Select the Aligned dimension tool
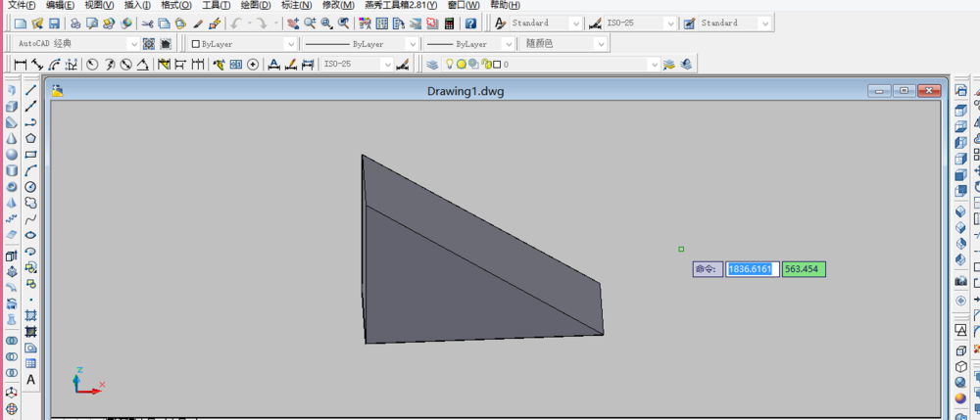Viewport: 980px width, 420px height. [37, 65]
